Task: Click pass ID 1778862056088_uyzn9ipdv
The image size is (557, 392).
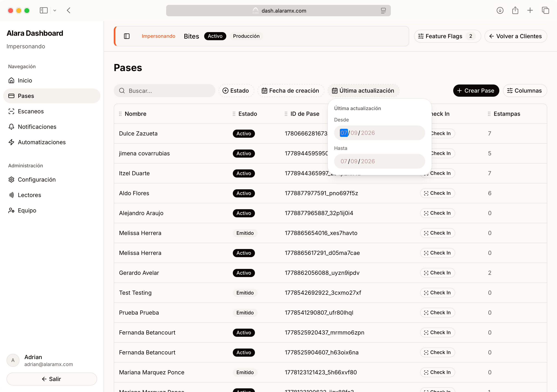Action: pyautogui.click(x=322, y=273)
